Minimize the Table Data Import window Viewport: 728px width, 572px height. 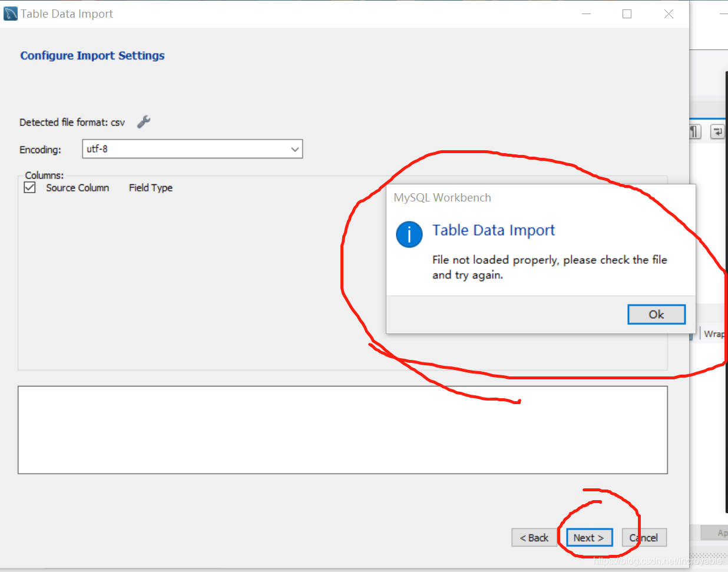[x=586, y=14]
